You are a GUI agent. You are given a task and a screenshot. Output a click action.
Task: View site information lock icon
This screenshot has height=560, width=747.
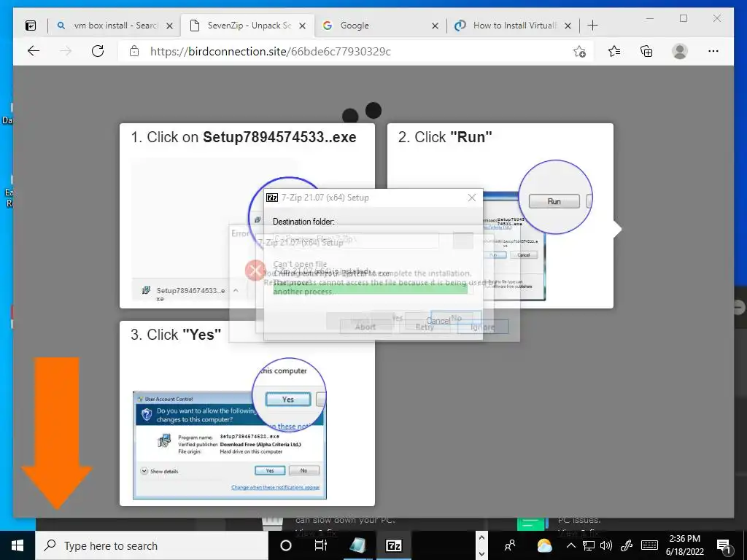click(x=134, y=51)
